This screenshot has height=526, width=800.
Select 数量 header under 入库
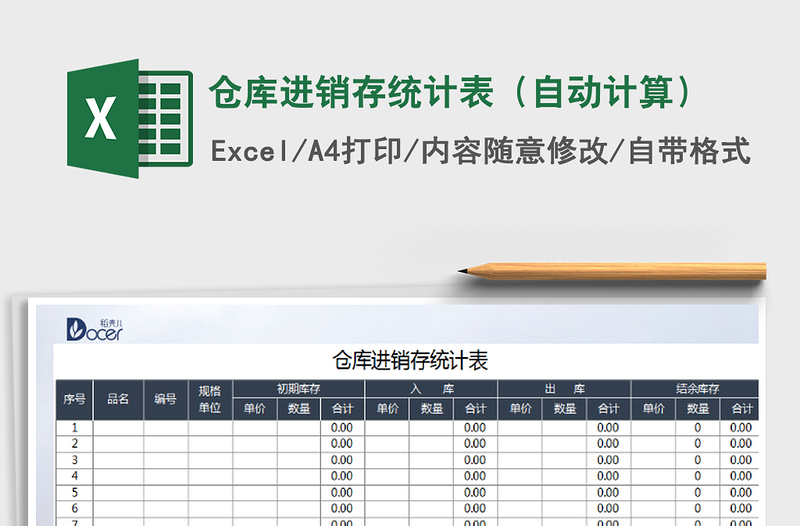click(x=431, y=409)
